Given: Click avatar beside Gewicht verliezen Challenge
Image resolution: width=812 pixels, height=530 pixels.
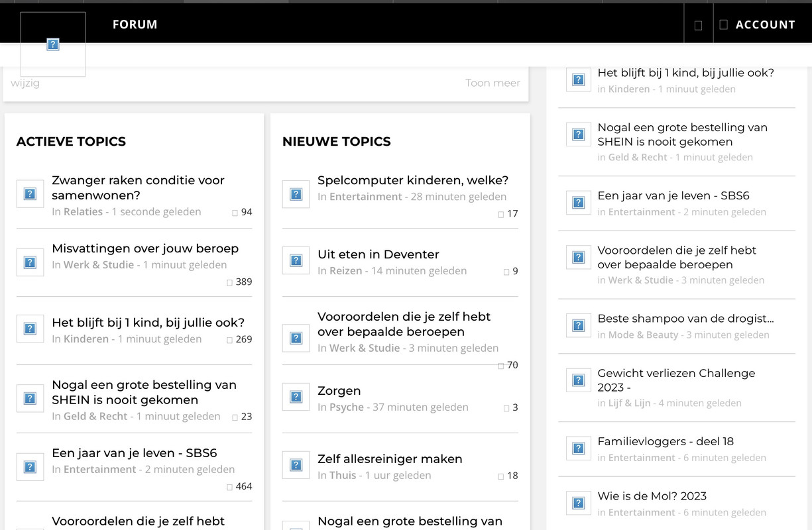Looking at the screenshot, I should tap(579, 380).
